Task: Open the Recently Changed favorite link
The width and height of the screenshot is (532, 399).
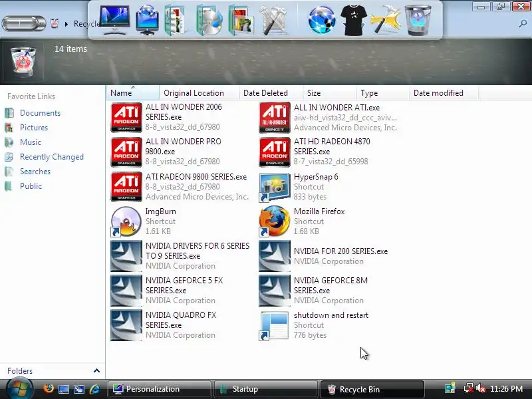Action: tap(52, 157)
